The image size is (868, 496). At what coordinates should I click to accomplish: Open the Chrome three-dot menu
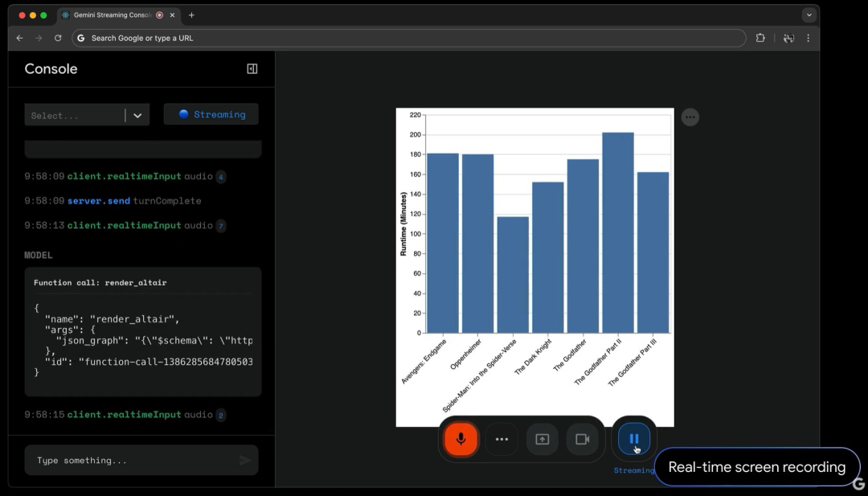[808, 38]
